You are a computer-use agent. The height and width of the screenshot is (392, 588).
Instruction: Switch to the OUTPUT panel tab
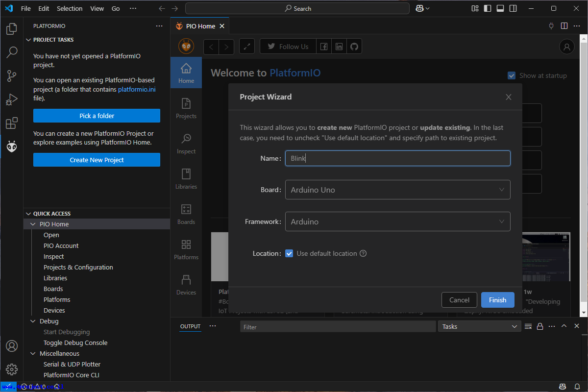click(x=190, y=326)
